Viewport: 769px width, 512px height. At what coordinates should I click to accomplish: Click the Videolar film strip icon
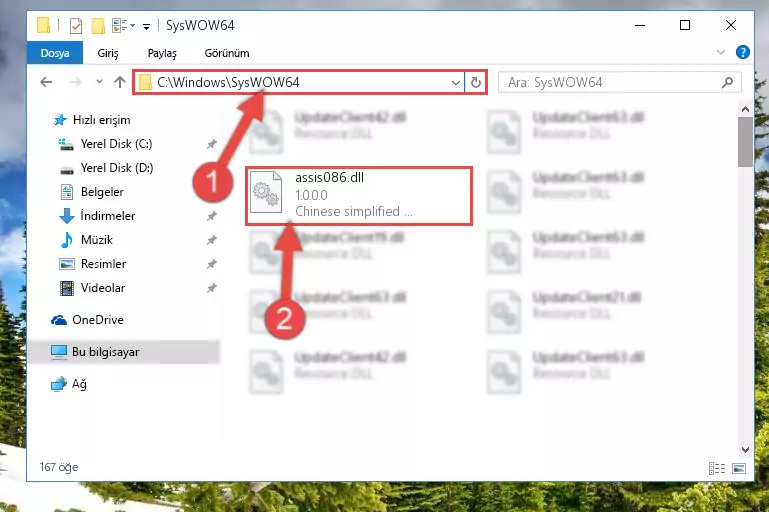click(67, 288)
